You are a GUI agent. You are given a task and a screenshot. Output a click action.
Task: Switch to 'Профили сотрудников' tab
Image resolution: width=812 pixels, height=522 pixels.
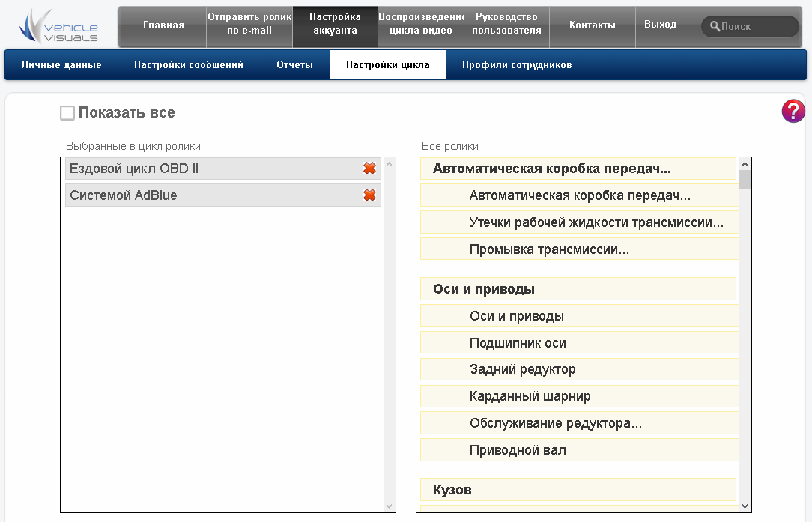pos(517,64)
